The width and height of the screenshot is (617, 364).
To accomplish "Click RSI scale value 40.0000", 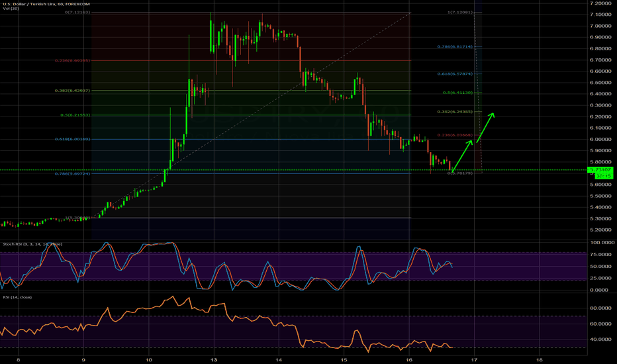I will [602, 340].
